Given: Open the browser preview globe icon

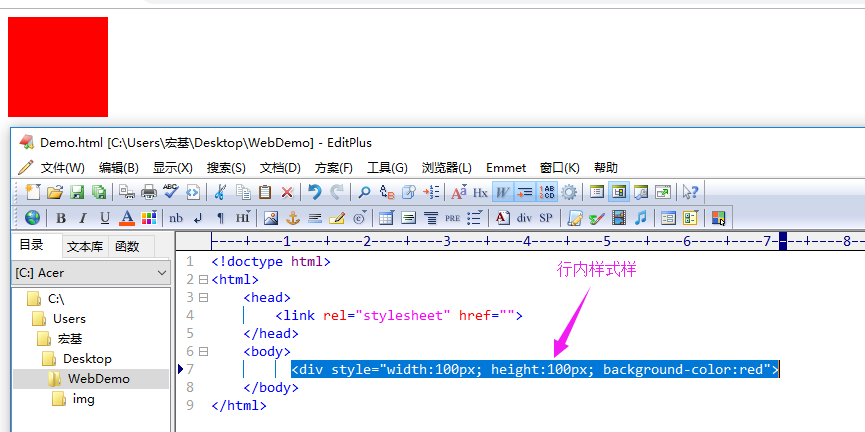Looking at the screenshot, I should coord(33,218).
